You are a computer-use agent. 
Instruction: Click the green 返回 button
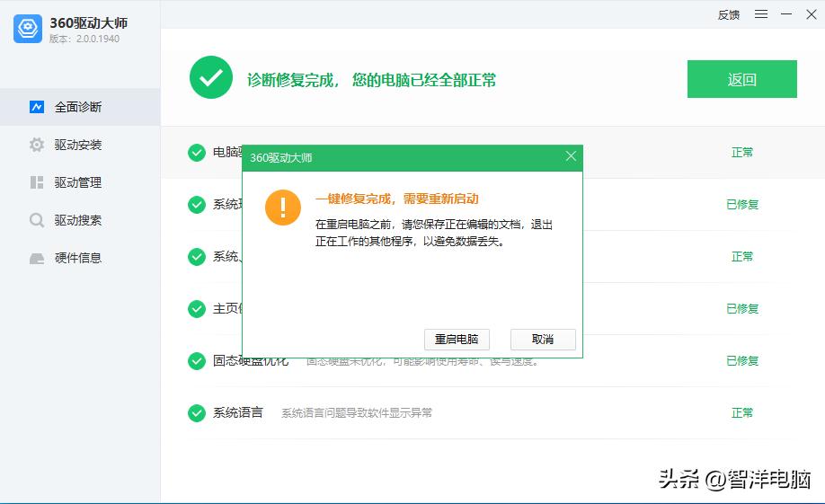[741, 79]
